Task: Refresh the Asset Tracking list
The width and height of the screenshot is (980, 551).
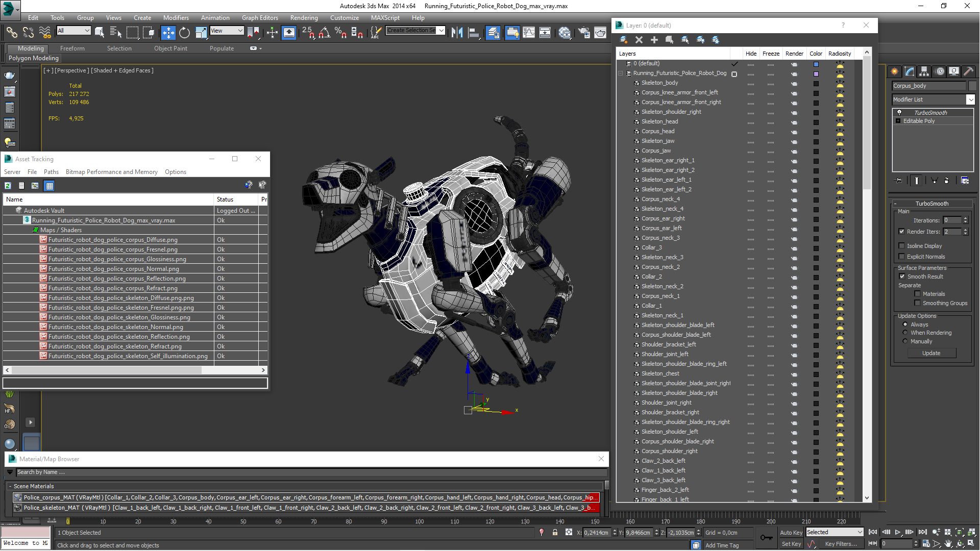Action: tap(8, 186)
